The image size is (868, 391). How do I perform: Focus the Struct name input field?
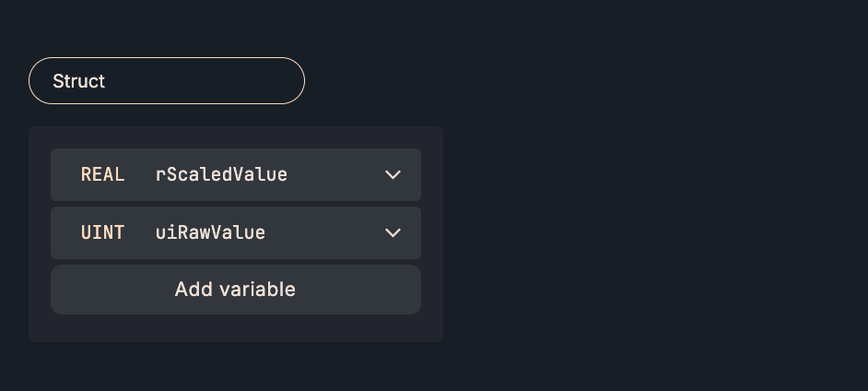tap(167, 81)
